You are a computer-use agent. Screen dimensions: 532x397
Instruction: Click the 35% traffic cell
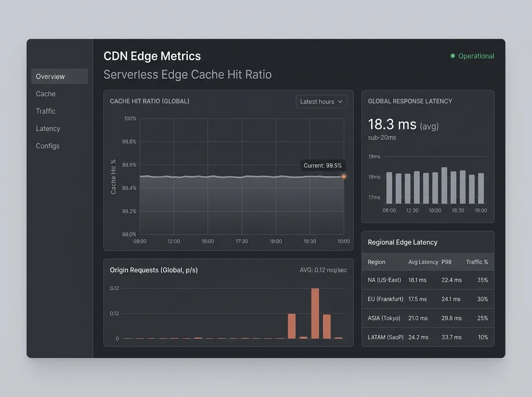483,280
